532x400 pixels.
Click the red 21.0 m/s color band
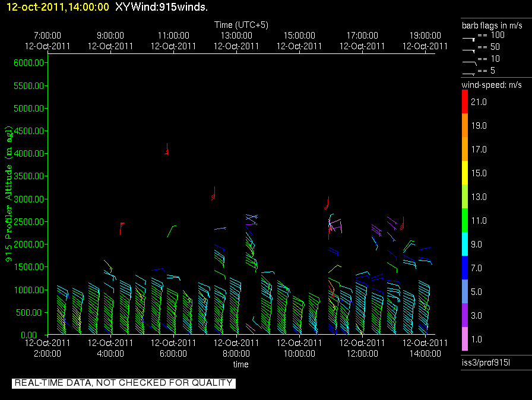464,101
